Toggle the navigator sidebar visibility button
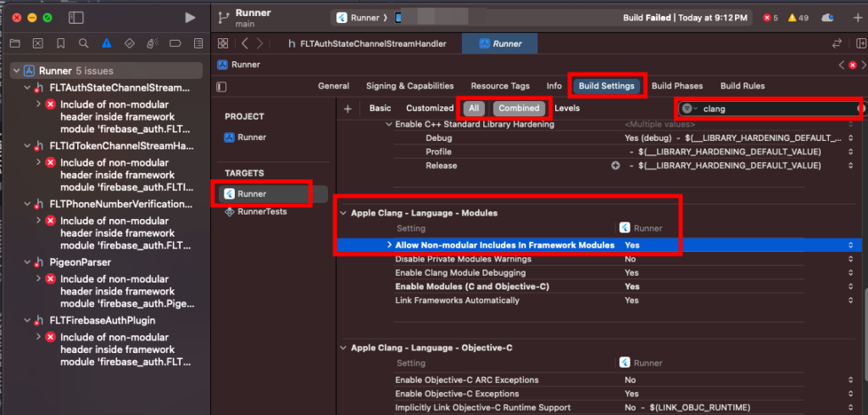Screen dimensions: 868x415 coord(75,18)
